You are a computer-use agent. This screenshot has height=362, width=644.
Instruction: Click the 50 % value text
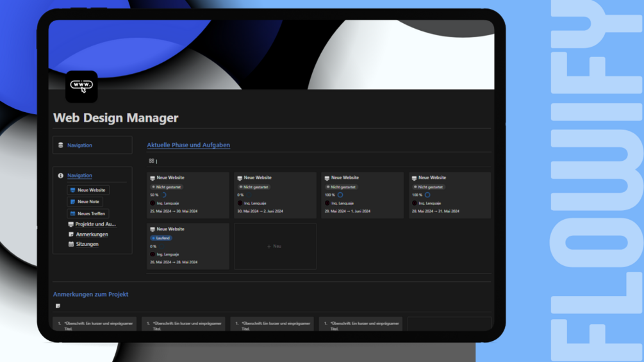[x=154, y=195]
